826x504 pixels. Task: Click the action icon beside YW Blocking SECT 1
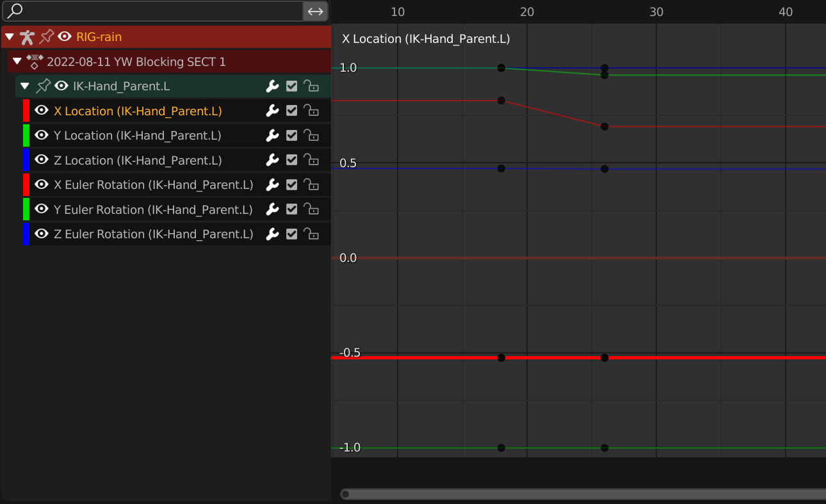click(35, 61)
